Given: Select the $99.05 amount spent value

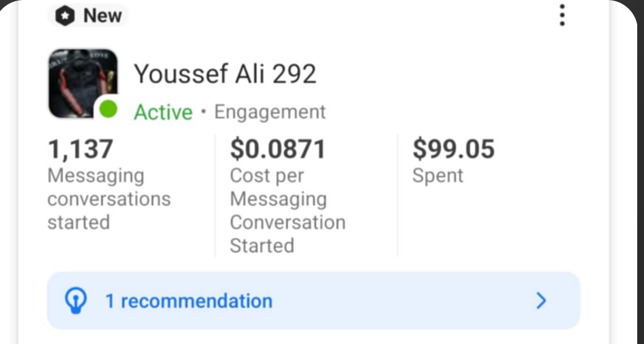Looking at the screenshot, I should (453, 149).
